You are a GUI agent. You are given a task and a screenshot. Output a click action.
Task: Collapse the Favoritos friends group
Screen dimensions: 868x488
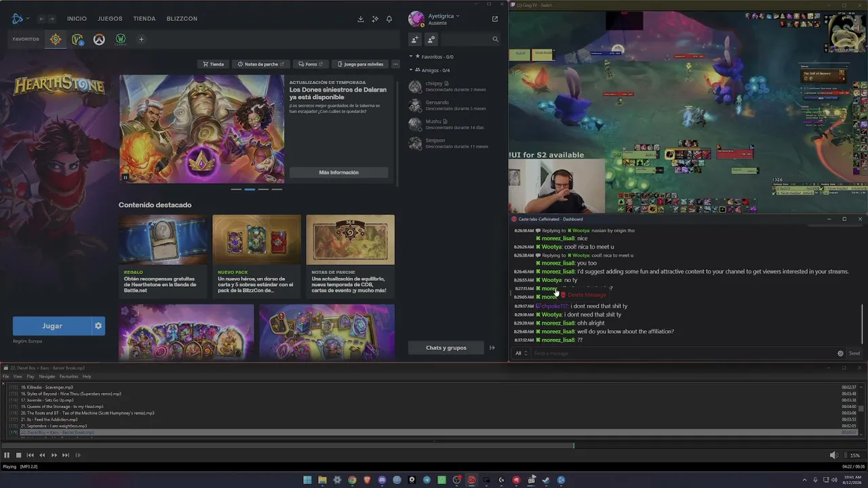(411, 57)
